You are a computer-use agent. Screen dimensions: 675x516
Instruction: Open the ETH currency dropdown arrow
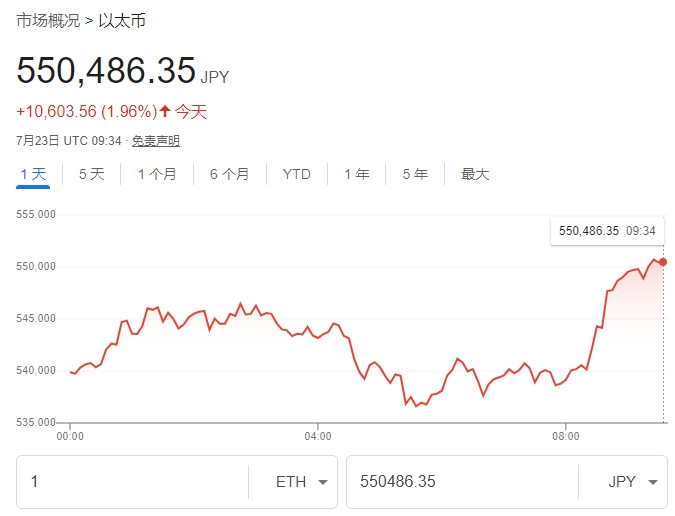coord(322,483)
